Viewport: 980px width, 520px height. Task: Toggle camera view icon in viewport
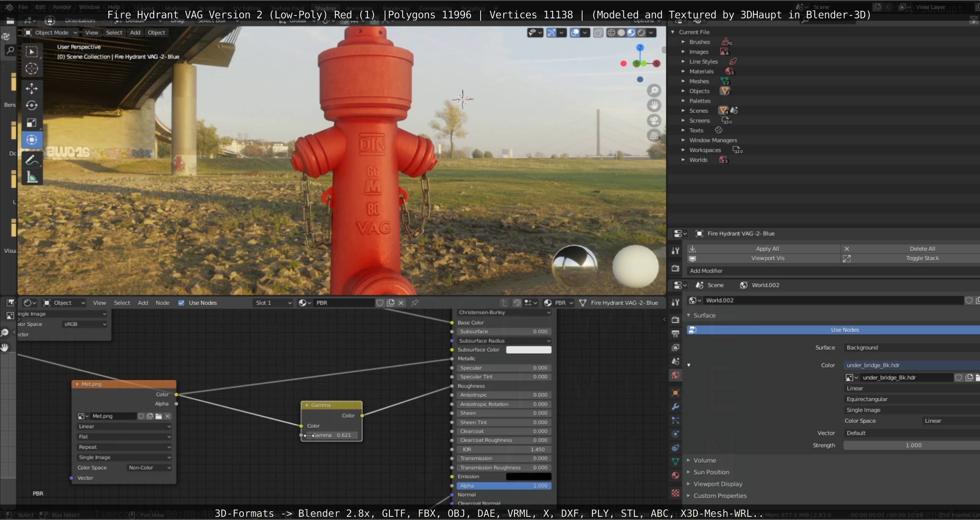(654, 121)
